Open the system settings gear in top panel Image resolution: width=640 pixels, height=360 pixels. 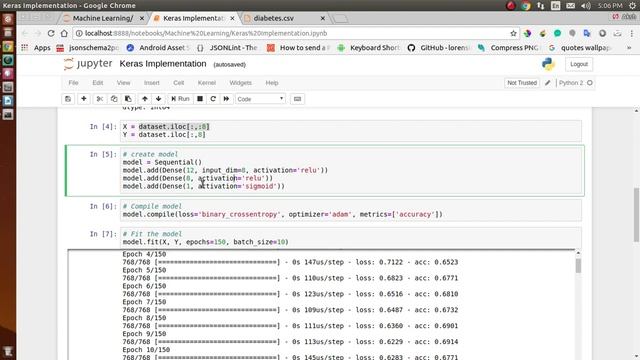pos(632,5)
